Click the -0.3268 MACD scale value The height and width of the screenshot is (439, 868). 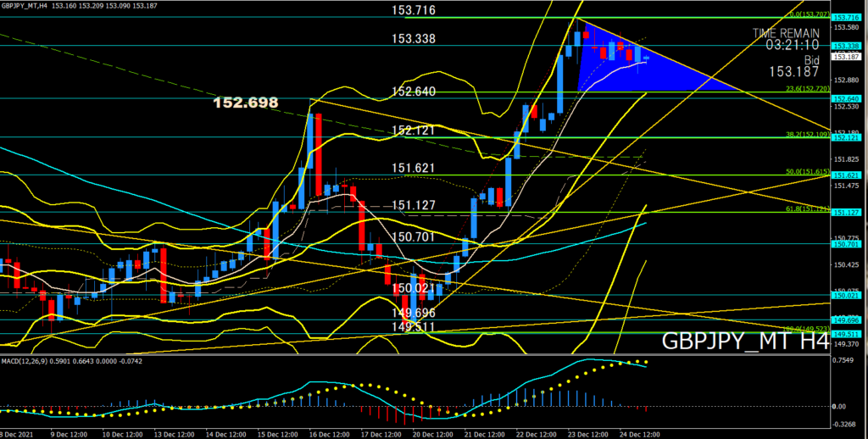[x=843, y=425]
